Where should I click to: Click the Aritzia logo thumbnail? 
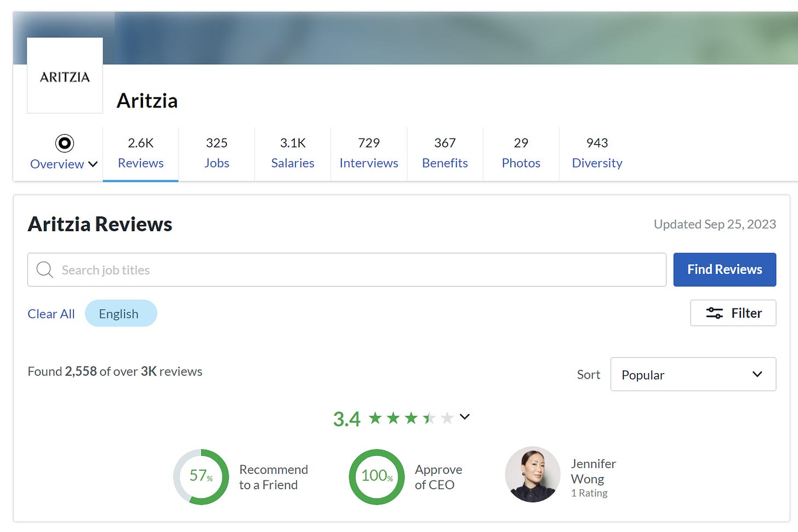[65, 76]
